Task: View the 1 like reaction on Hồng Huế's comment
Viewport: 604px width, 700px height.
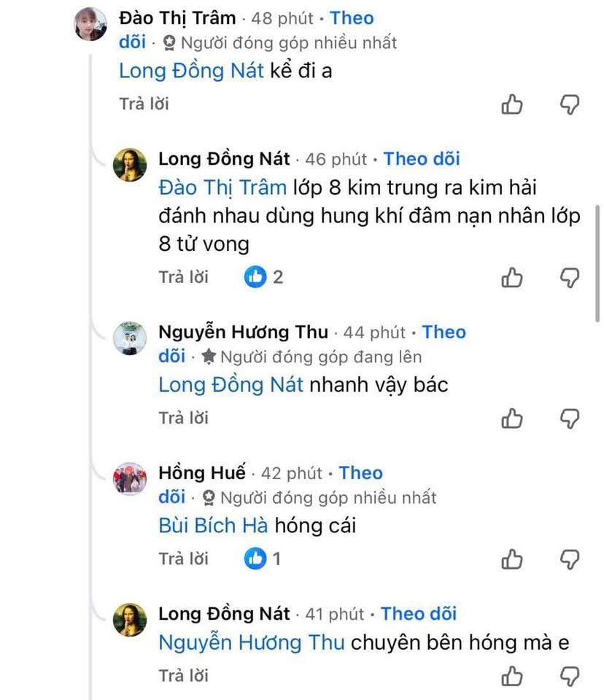Action: (x=264, y=559)
